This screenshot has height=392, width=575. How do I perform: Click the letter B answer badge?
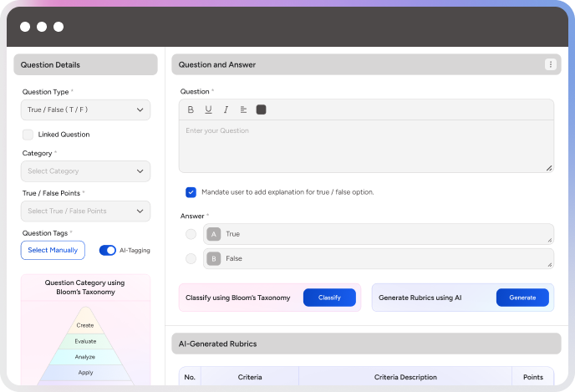click(213, 258)
